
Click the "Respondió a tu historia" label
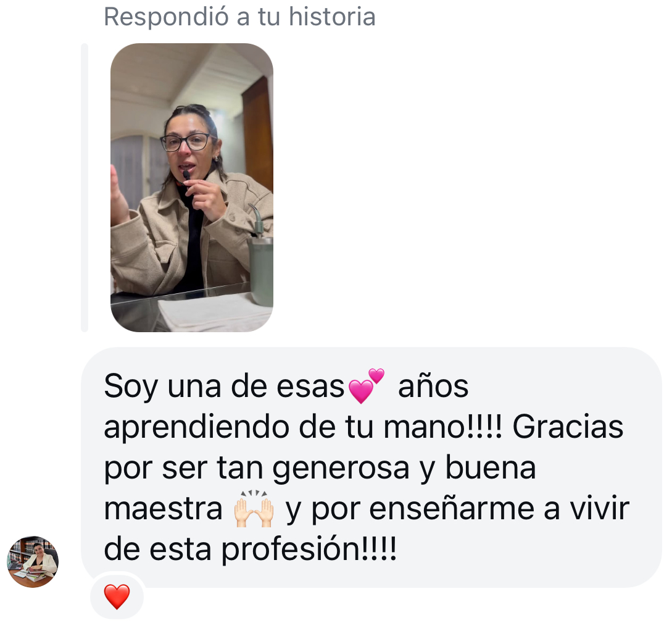pos(239,17)
